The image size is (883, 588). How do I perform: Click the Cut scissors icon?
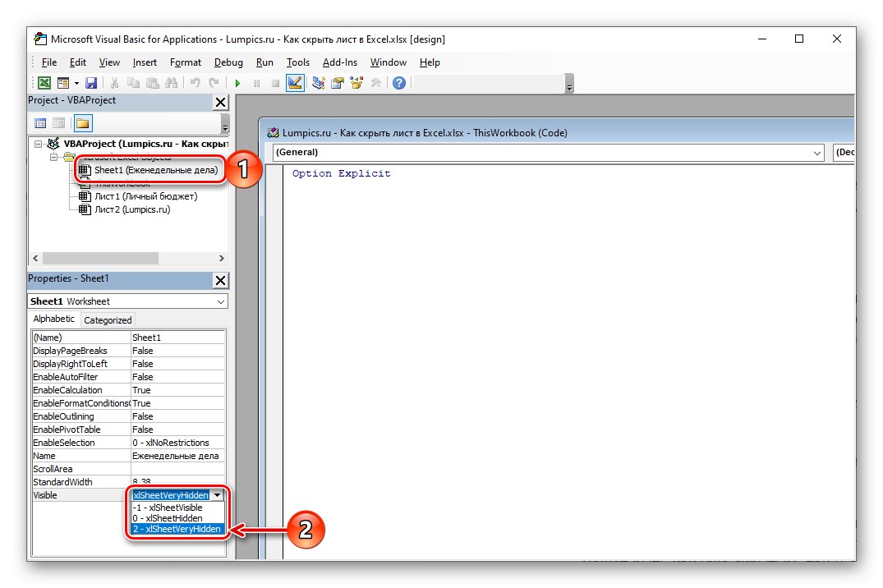(114, 84)
